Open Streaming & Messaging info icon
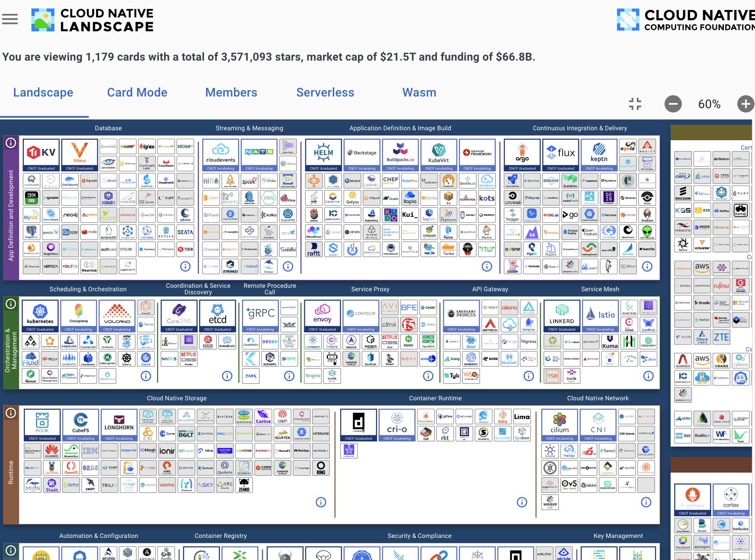The height and width of the screenshot is (560, 755). (x=288, y=267)
